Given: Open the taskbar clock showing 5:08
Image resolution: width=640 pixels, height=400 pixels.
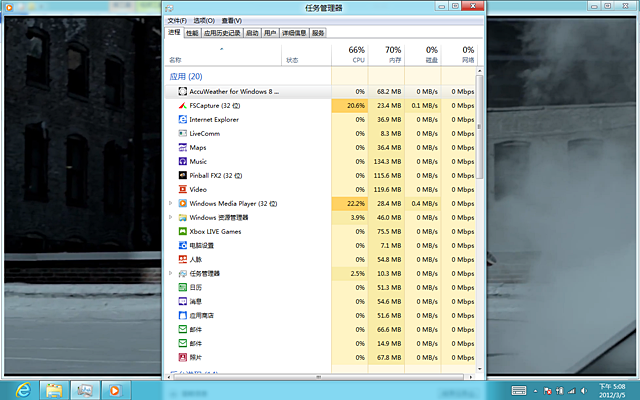Looking at the screenshot, I should [x=612, y=391].
